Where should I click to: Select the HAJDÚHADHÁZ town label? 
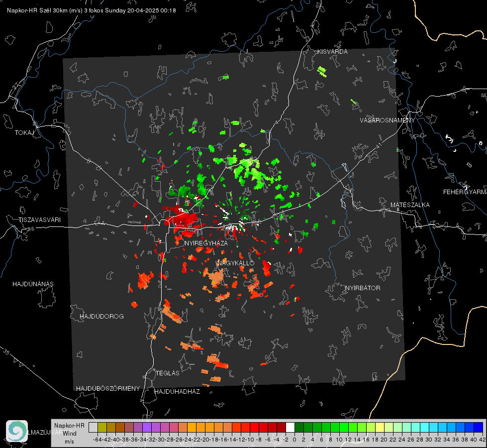coord(177,392)
